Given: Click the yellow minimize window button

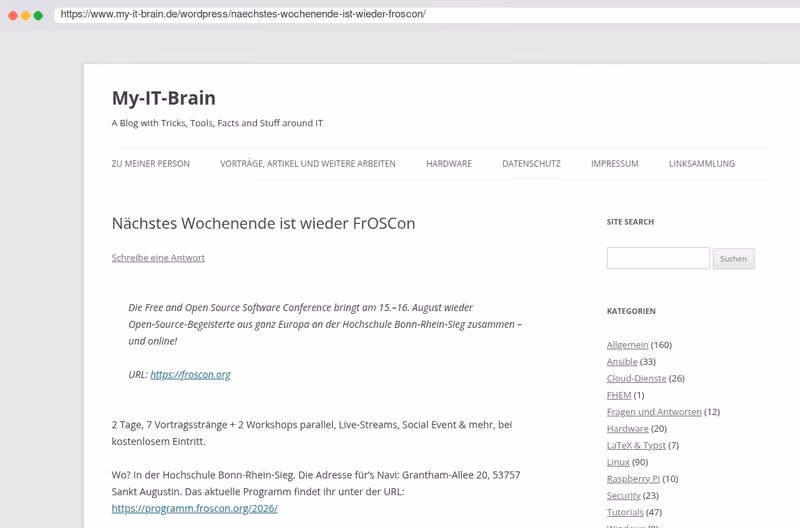Looking at the screenshot, I should pos(26,15).
